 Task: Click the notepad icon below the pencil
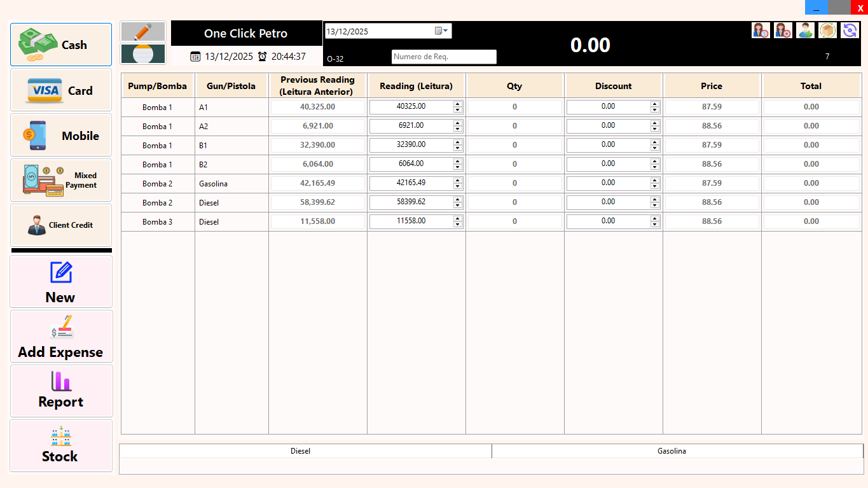[143, 54]
